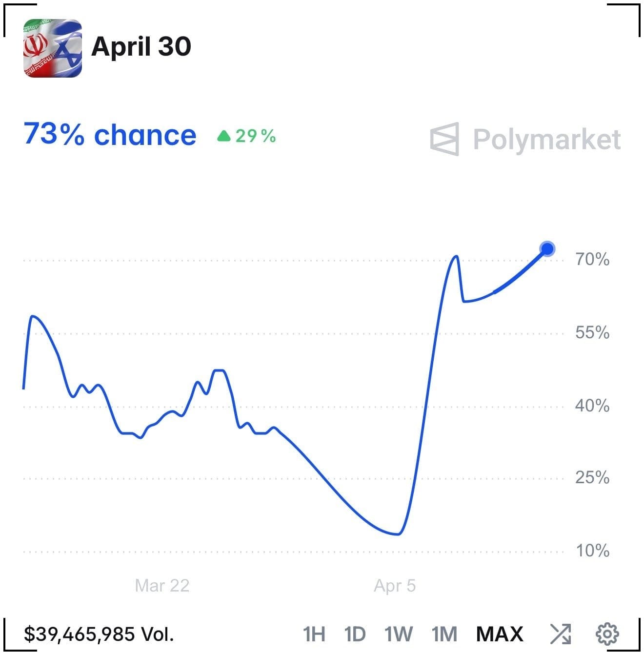This screenshot has width=644, height=655.
Task: Click the 10% axis label
Action: click(593, 551)
